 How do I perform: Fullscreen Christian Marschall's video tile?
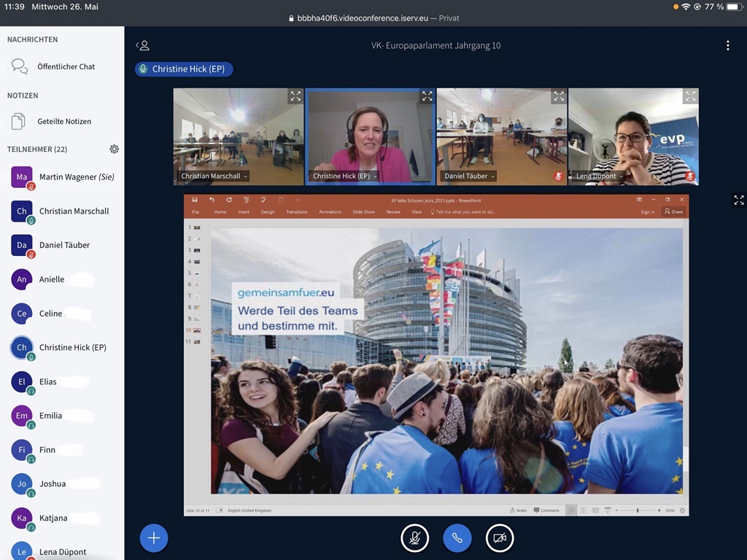point(295,96)
